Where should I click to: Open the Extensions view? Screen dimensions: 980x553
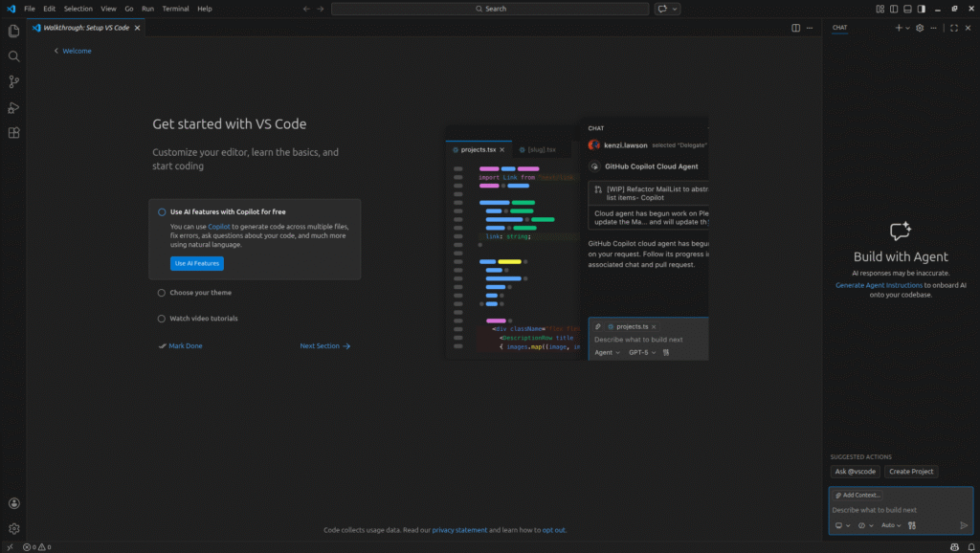[x=13, y=133]
